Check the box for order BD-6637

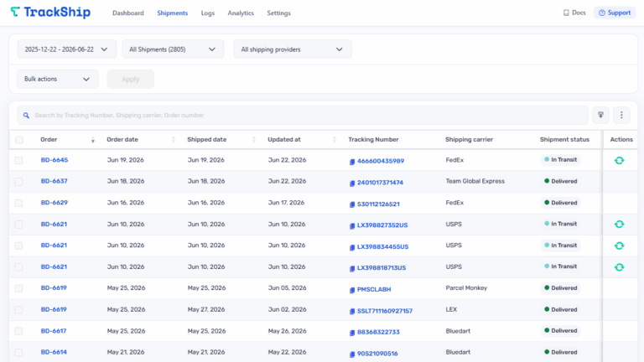(18, 181)
